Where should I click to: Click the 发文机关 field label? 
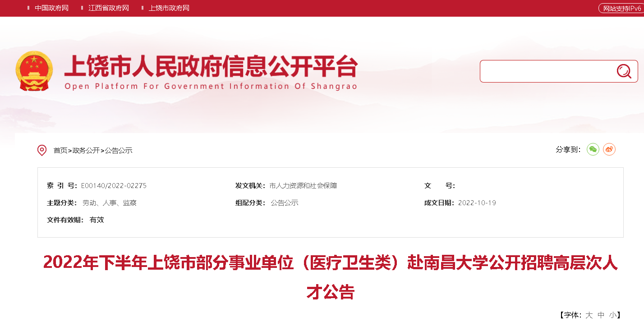tap(251, 185)
